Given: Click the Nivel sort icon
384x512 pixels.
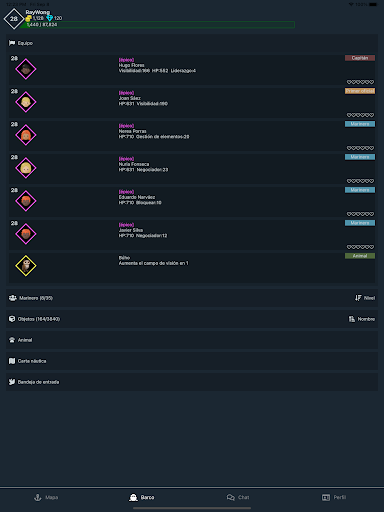Looking at the screenshot, I should point(358,298).
